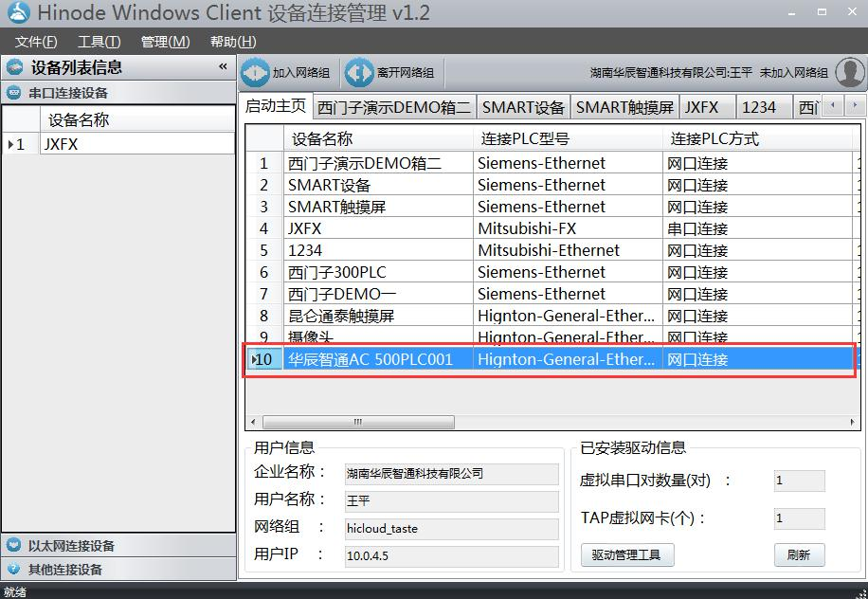
Task: Open the 文件(F) menu
Action: pos(35,42)
